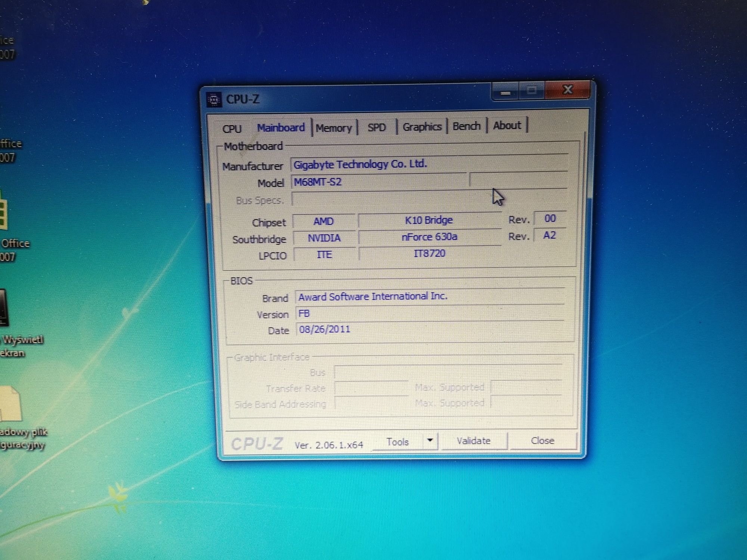Open the Memory tab
Screen dimensions: 747x560
tap(334, 128)
